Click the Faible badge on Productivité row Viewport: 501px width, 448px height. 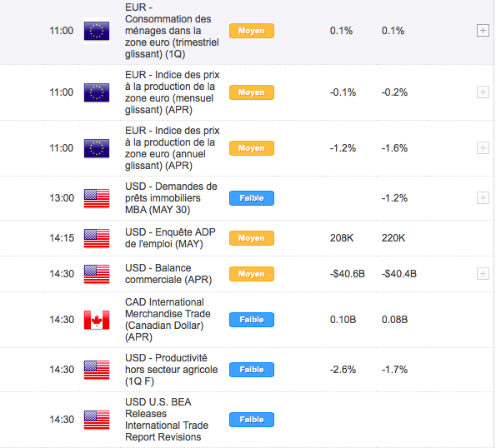click(251, 369)
